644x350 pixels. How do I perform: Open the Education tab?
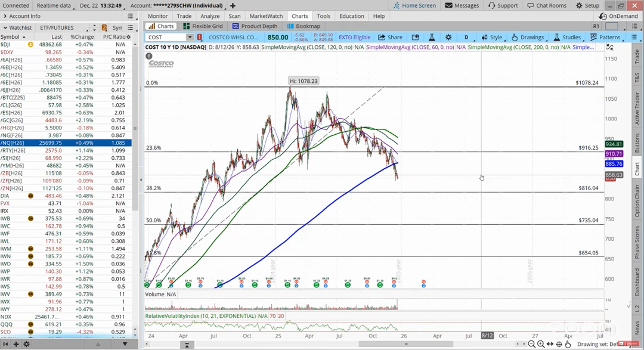click(352, 16)
